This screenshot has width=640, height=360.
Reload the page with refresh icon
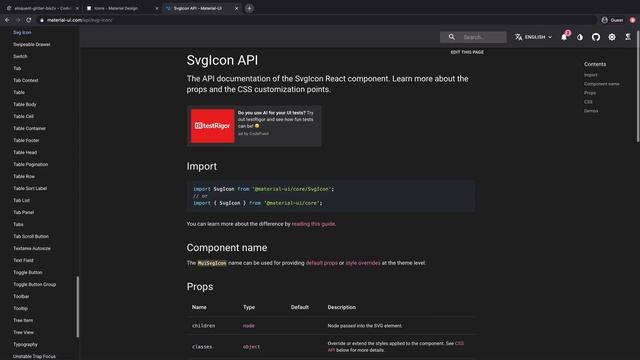tap(29, 20)
